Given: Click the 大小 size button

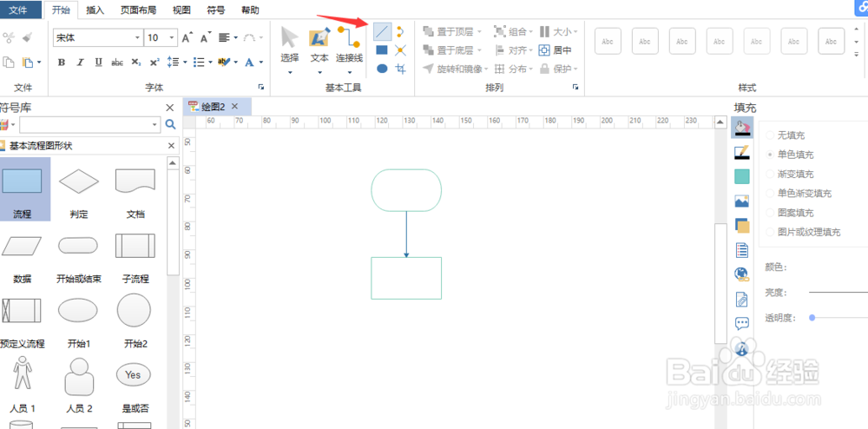Looking at the screenshot, I should (559, 31).
